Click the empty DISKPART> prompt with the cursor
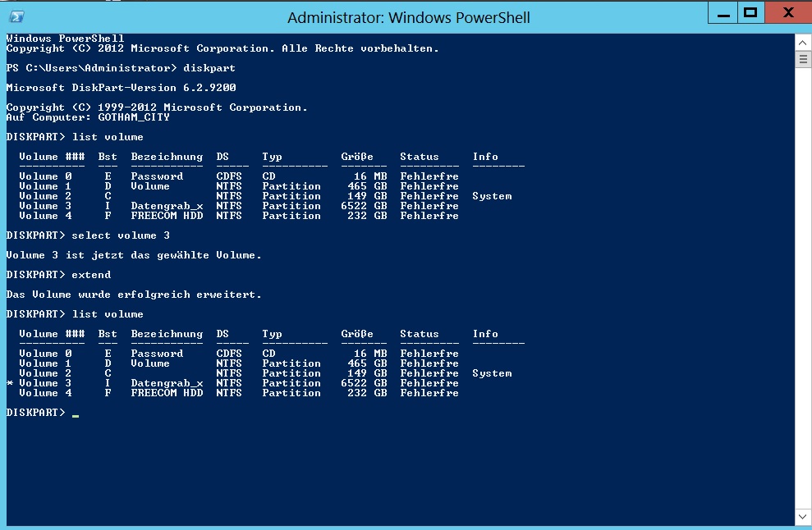The height and width of the screenshot is (530, 812). (x=43, y=413)
